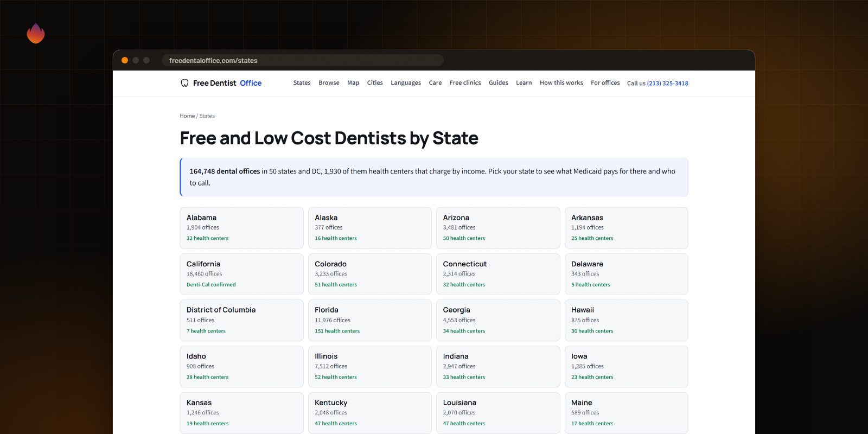Click the tooth logo icon beside Free Dentist
Screen dimensions: 868x434
click(x=184, y=83)
